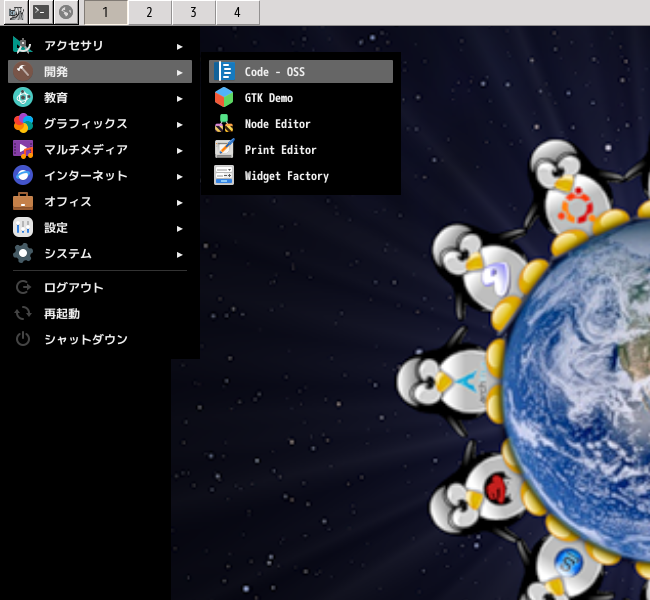This screenshot has width=650, height=600.
Task: Expand the アクセサリ submenu arrow
Action: pos(179,46)
